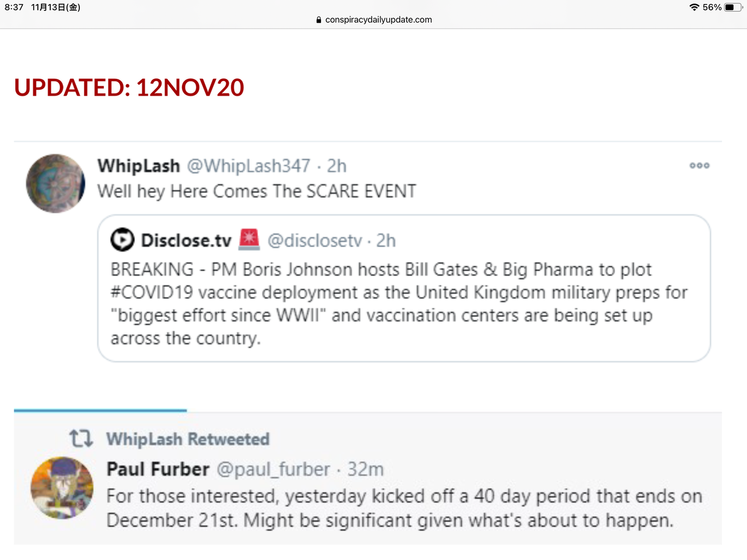Screen dimensions: 747x560
Task: Click the Paul Furber display name
Action: (x=158, y=469)
